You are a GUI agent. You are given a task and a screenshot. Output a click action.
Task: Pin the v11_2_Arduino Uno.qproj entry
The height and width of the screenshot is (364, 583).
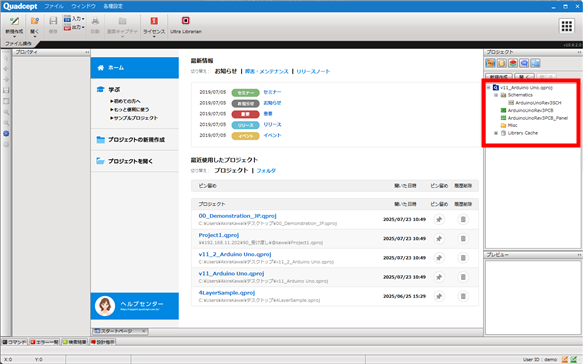pos(439,258)
